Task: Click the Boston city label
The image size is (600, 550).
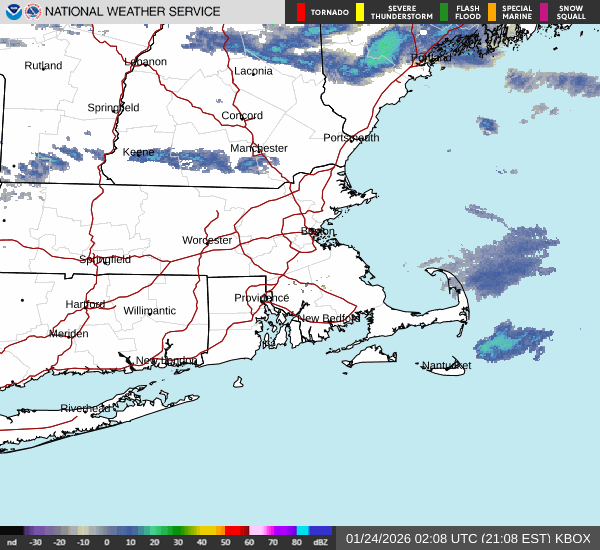Action: pyautogui.click(x=318, y=231)
